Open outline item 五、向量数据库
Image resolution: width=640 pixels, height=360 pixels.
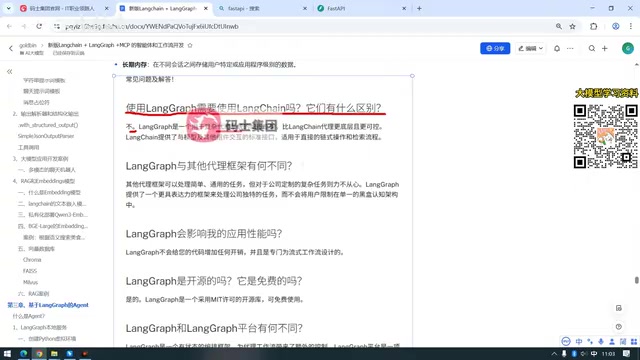(36, 249)
